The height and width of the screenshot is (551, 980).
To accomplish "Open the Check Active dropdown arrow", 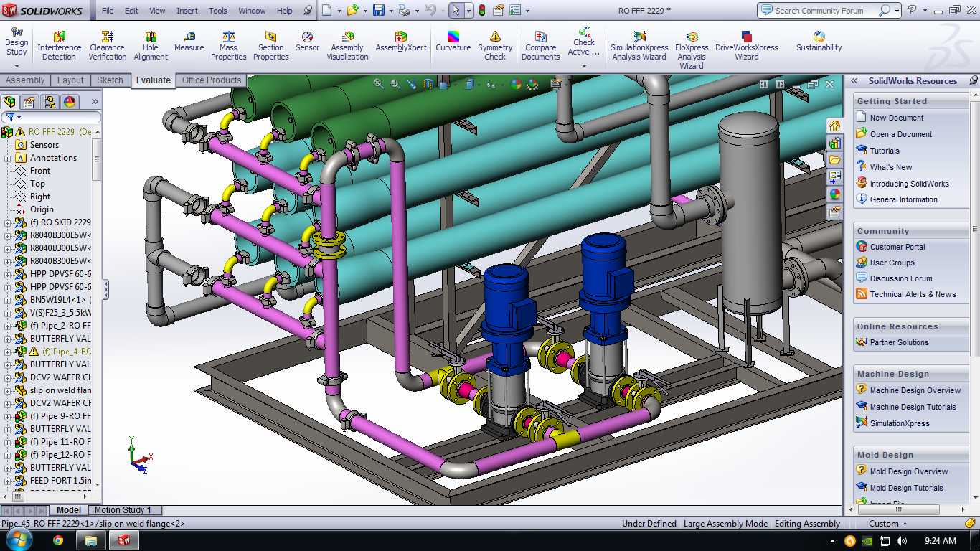I will click(x=583, y=66).
